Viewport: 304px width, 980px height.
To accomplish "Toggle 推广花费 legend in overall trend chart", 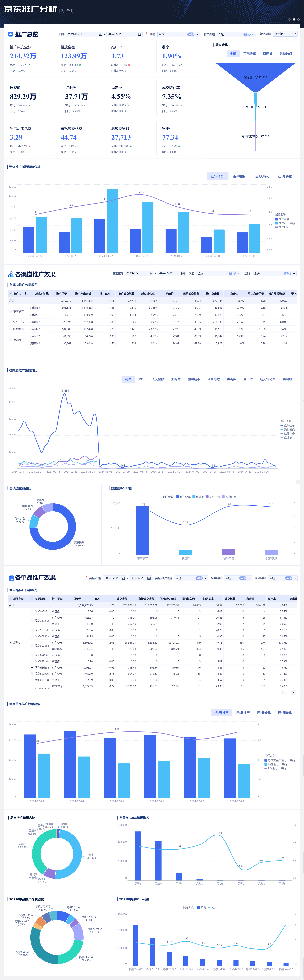I will (x=282, y=219).
